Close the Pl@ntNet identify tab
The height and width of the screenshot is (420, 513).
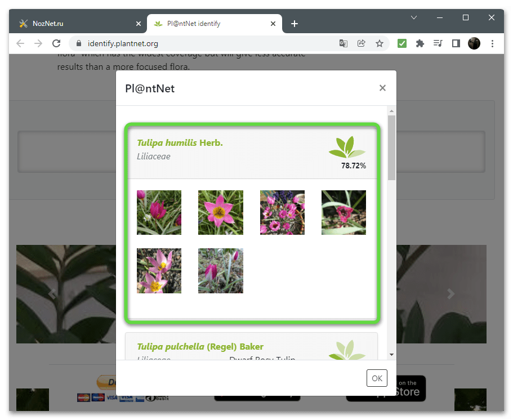pyautogui.click(x=273, y=24)
